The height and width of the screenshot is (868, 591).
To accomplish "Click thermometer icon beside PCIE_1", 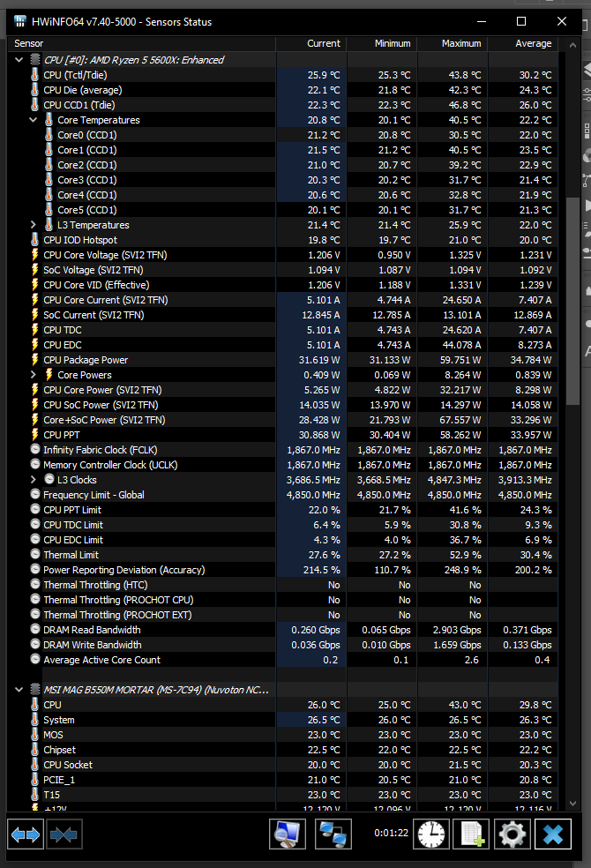I will [x=35, y=780].
